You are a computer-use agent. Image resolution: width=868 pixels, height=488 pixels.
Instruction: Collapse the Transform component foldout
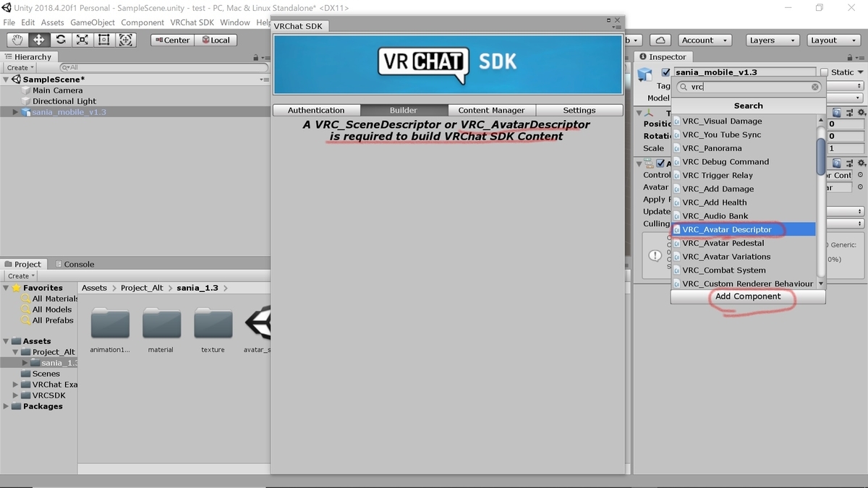(639, 113)
